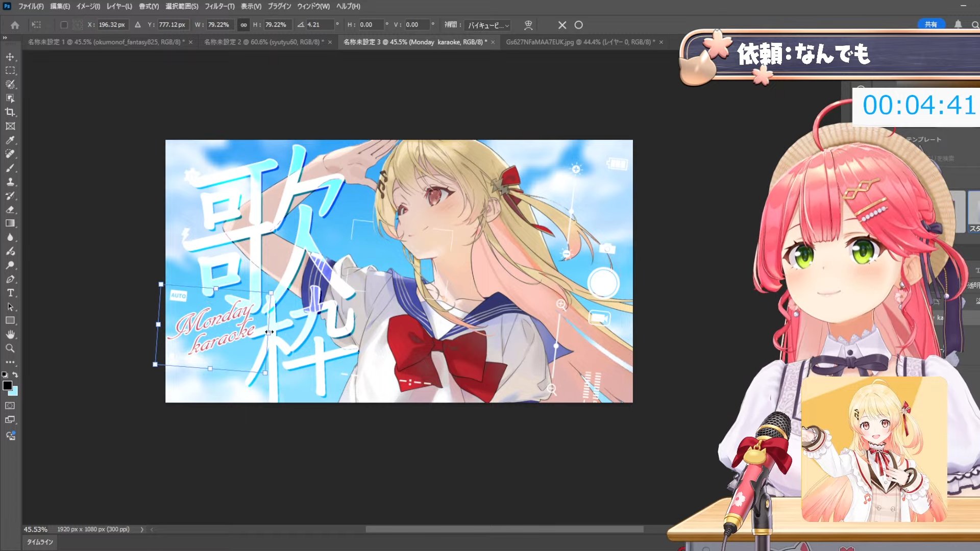Expand the tools panel double chevron
Image resolution: width=980 pixels, height=551 pixels.
point(5,38)
